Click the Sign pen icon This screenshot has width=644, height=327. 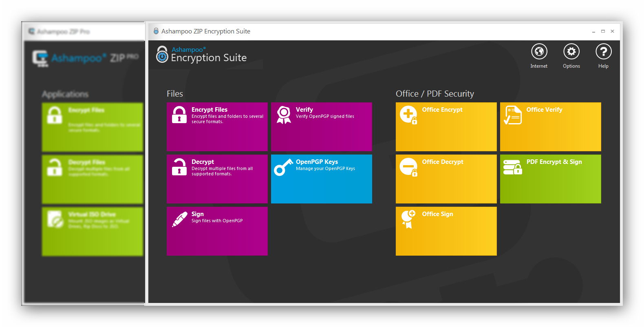click(180, 219)
